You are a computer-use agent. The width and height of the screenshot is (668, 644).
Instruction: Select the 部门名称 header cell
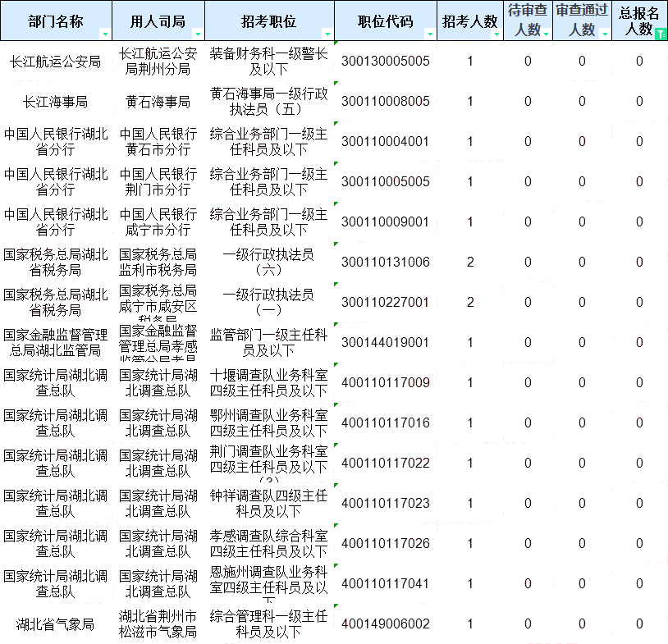pyautogui.click(x=56, y=21)
